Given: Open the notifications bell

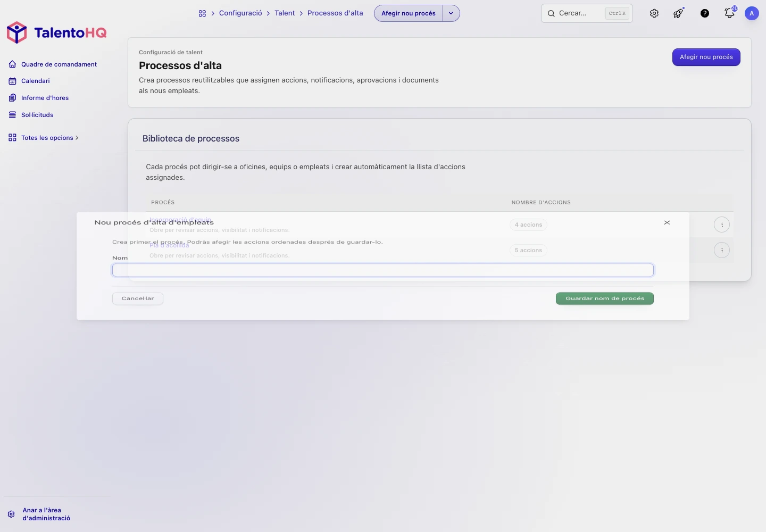Looking at the screenshot, I should pos(730,13).
